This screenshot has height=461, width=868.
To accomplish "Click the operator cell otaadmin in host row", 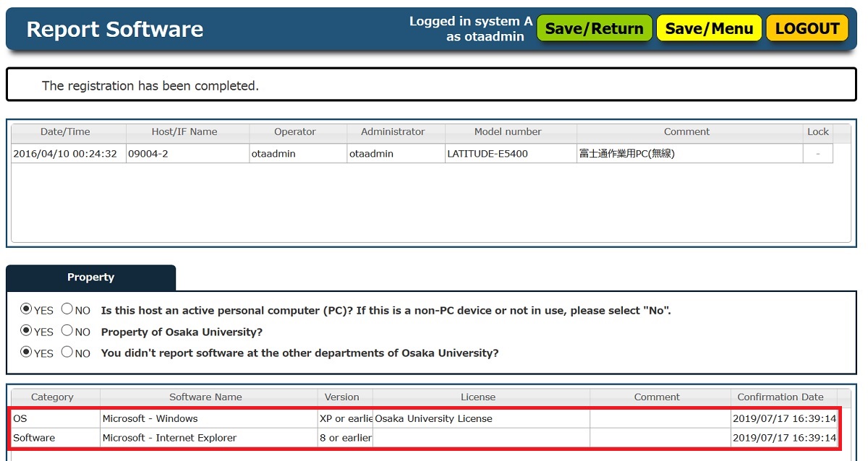I will tap(298, 153).
